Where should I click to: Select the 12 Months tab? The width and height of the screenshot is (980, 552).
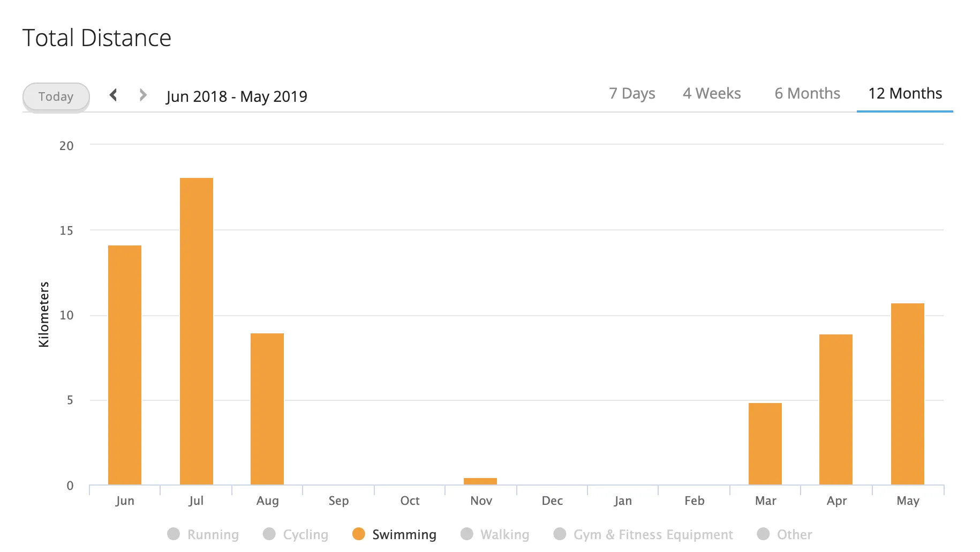point(904,94)
